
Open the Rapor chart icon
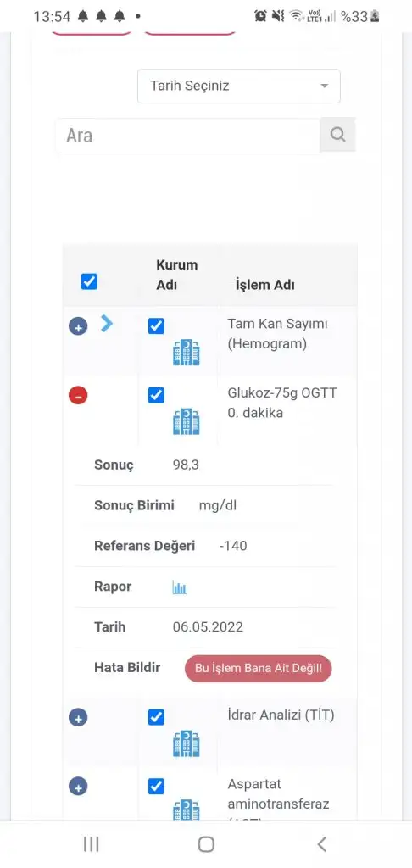point(179,587)
